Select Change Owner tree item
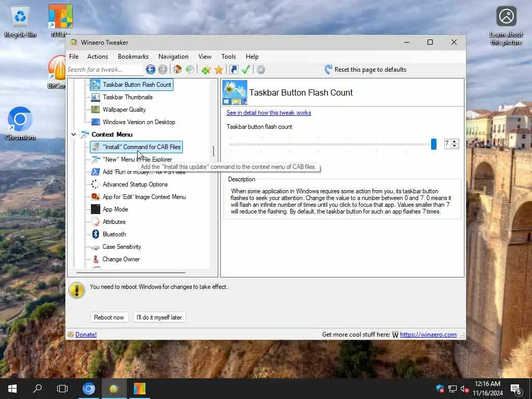 tap(121, 259)
